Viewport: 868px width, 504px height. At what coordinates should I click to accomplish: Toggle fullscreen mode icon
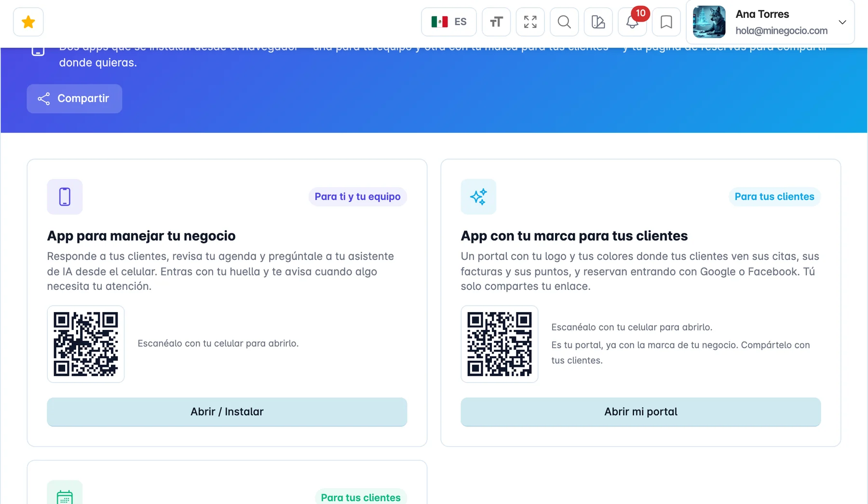pos(530,22)
